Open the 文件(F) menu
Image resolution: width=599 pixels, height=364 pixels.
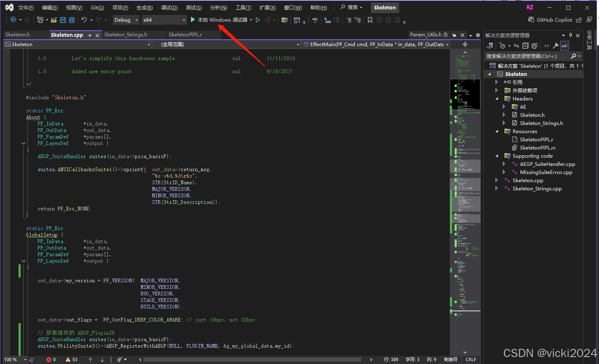[26, 7]
